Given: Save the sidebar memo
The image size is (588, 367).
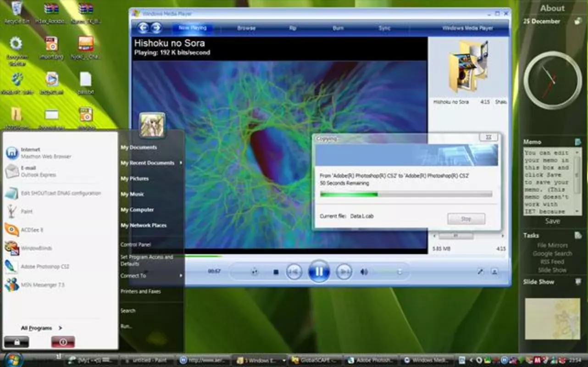Looking at the screenshot, I should (x=552, y=221).
